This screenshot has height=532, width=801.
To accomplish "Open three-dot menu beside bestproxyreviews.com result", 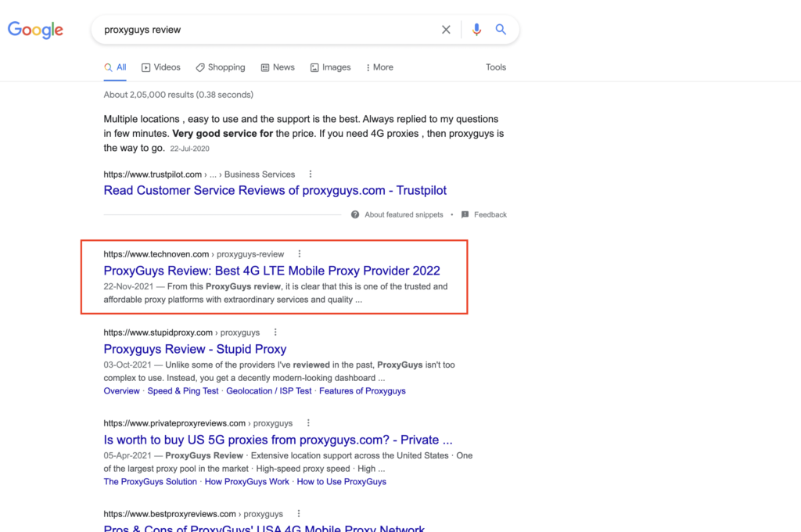I will (299, 514).
